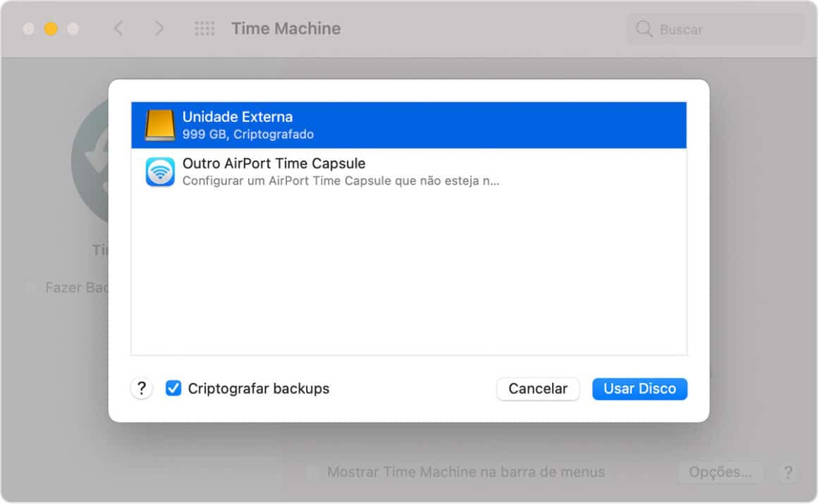The height and width of the screenshot is (504, 818).
Task: Click the magnifier icon in Buscar field
Action: (x=644, y=29)
